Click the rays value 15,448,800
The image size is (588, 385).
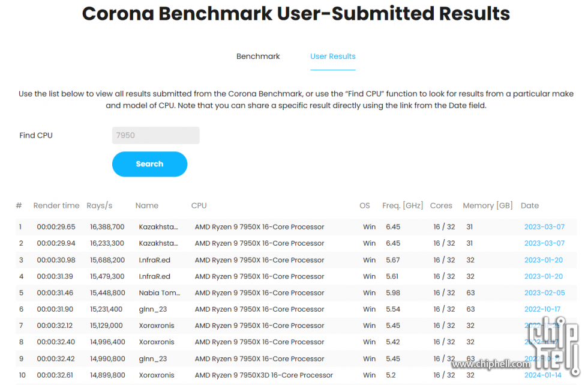tap(107, 293)
